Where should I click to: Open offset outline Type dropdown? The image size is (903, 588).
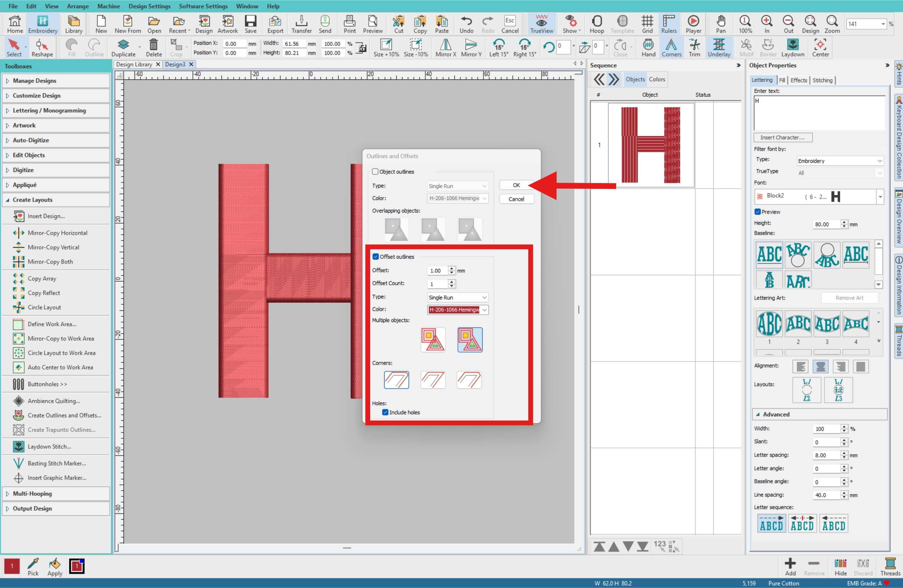(458, 297)
